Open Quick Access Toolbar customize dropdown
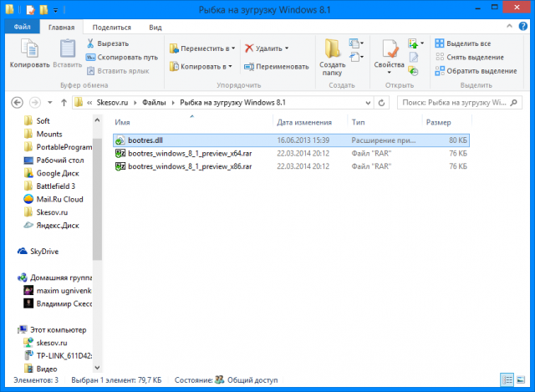Image resolution: width=535 pixels, height=392 pixels. 55,11
